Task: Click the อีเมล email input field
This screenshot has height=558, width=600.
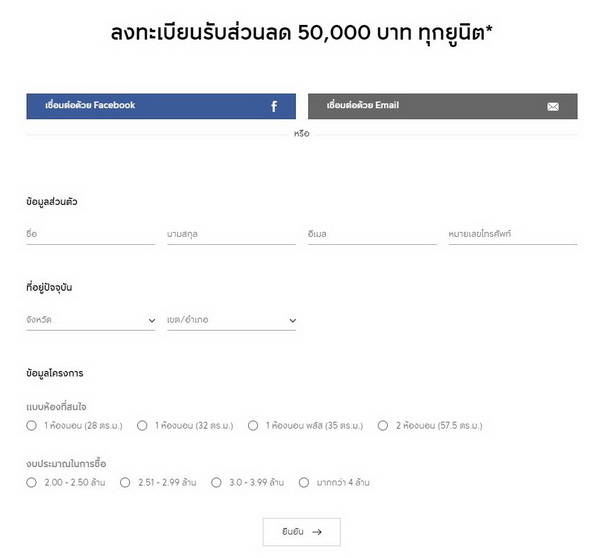Action: (x=372, y=235)
